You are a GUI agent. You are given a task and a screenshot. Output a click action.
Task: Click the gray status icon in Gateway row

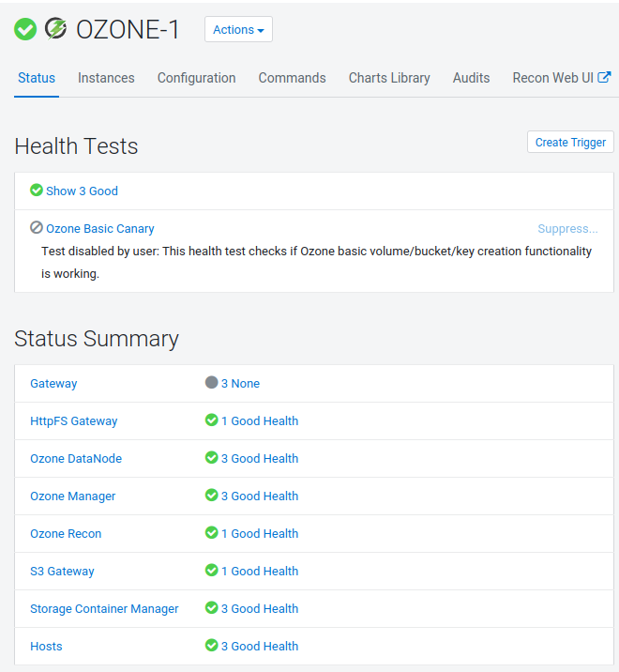[x=211, y=383]
